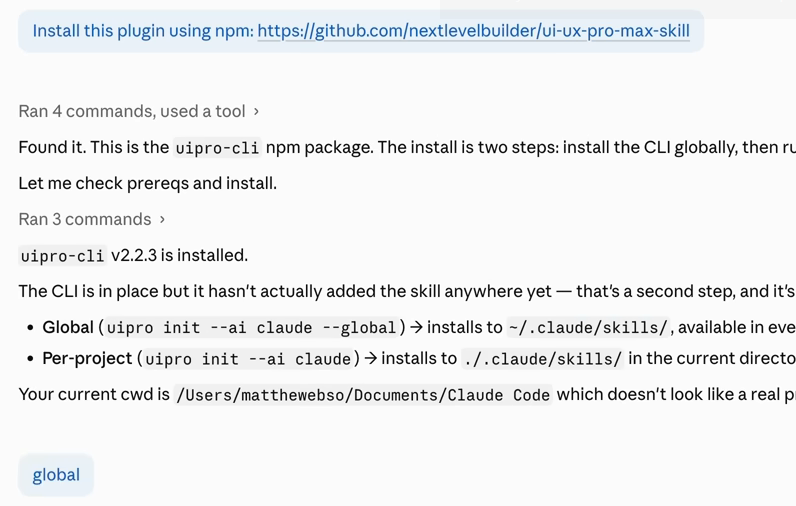Click the bold "Global" bullet label
Screen dimensions: 796x506
tap(68, 327)
